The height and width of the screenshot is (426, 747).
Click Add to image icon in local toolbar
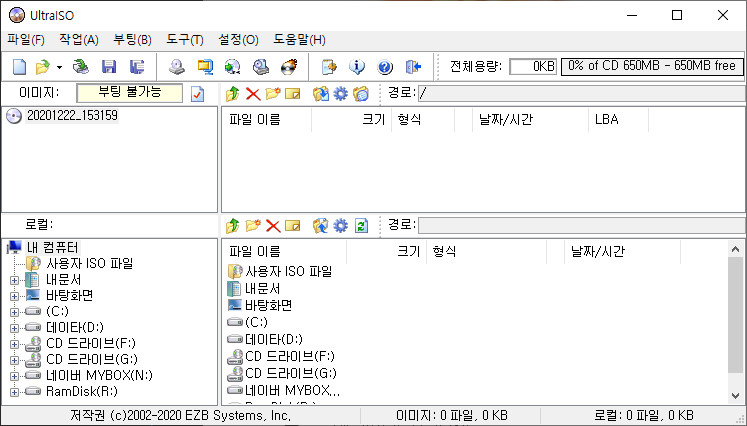321,225
